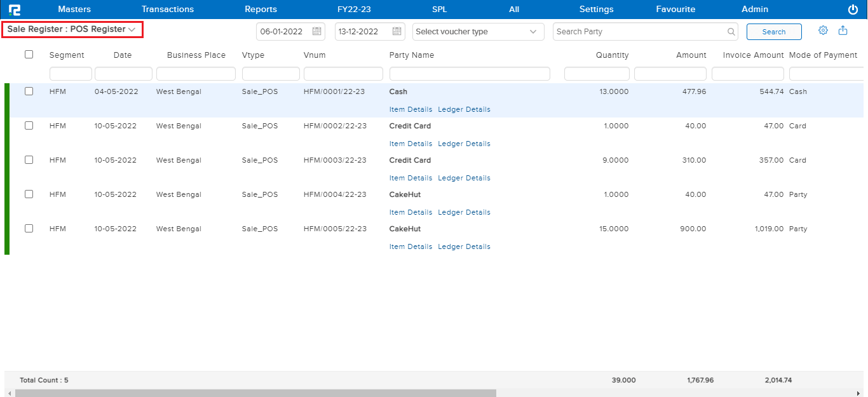Viewport: 868px width, 397px height.
Task: Open report settings via the gear icon
Action: (823, 30)
